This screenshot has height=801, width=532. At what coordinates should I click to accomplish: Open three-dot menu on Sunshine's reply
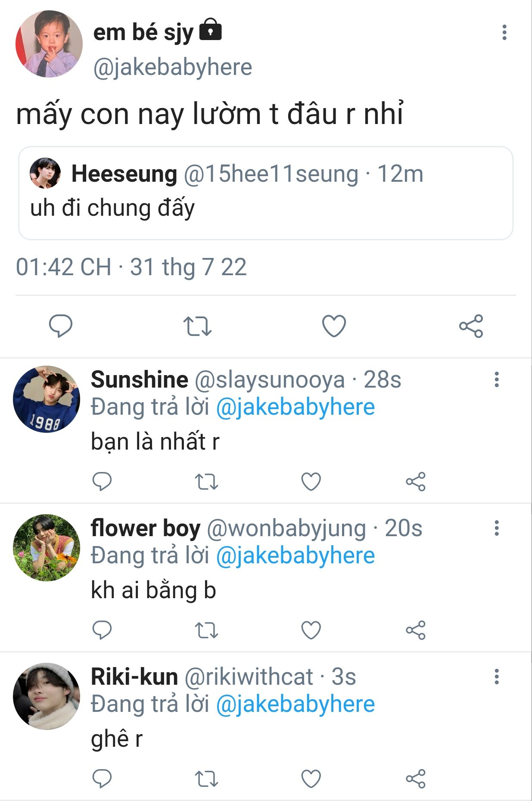coord(497,379)
